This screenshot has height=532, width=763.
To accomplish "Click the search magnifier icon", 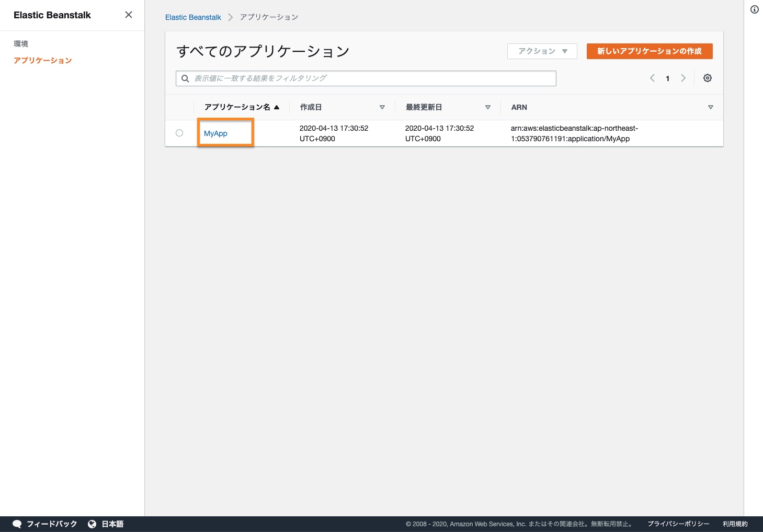I will point(185,78).
